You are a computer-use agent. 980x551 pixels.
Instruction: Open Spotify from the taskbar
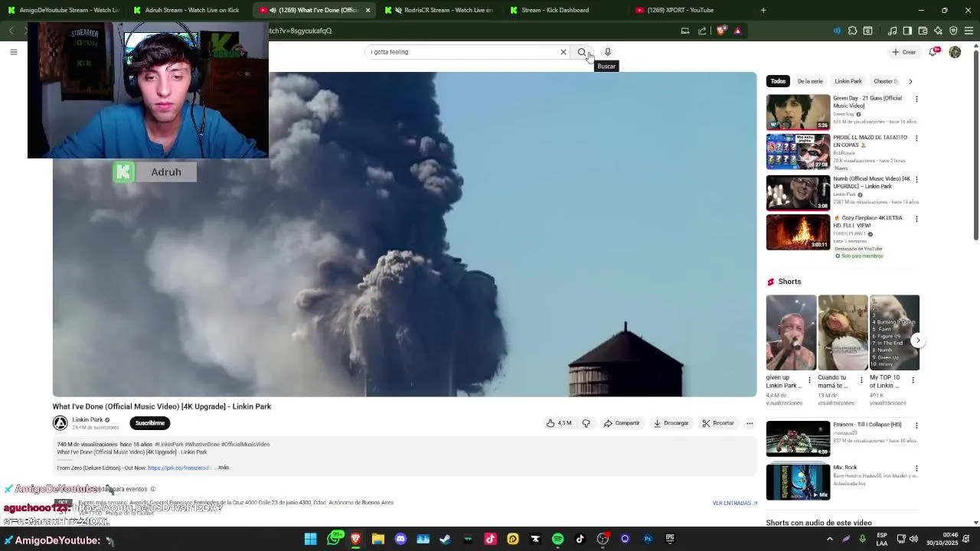pos(557,539)
